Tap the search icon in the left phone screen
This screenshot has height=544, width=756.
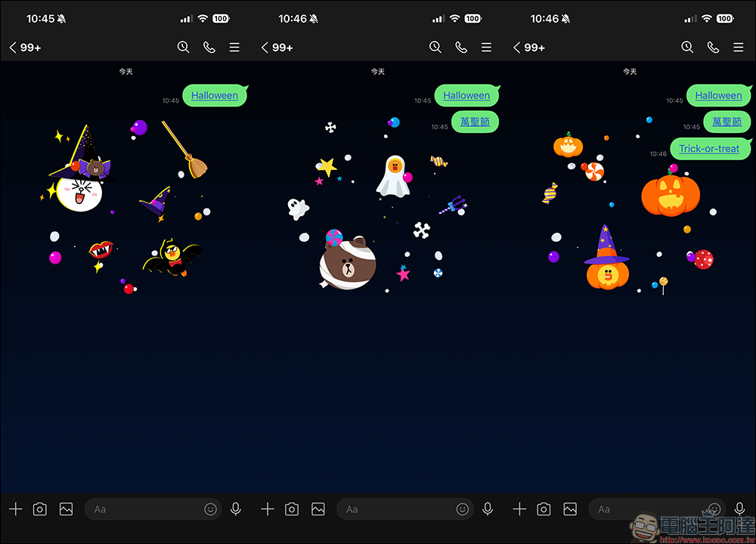pos(183,47)
